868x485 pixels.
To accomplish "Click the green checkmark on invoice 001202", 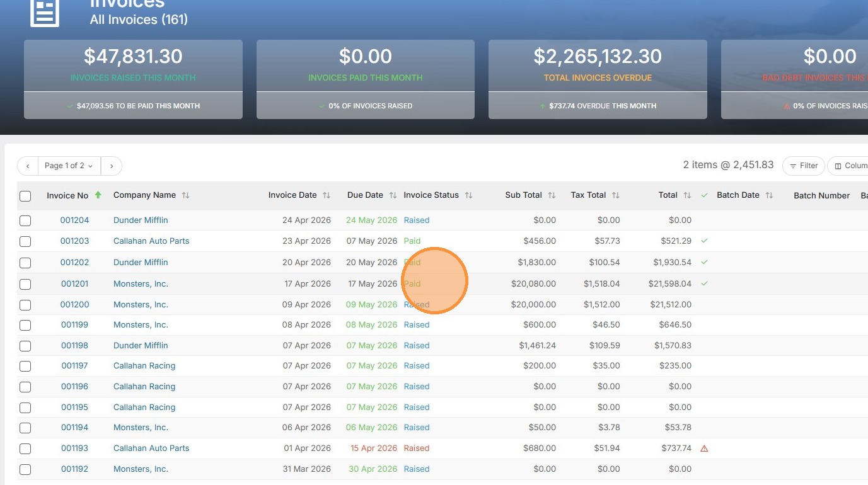I will [x=704, y=262].
